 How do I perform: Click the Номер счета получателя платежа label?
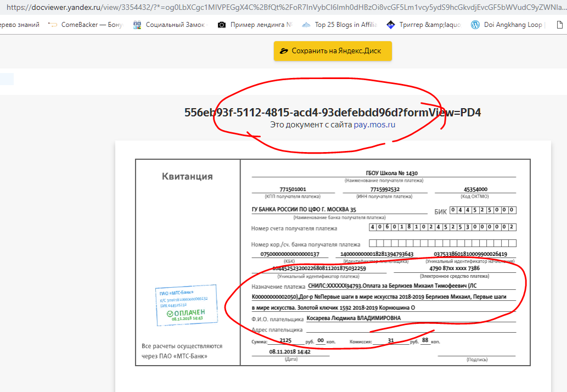tap(294, 228)
